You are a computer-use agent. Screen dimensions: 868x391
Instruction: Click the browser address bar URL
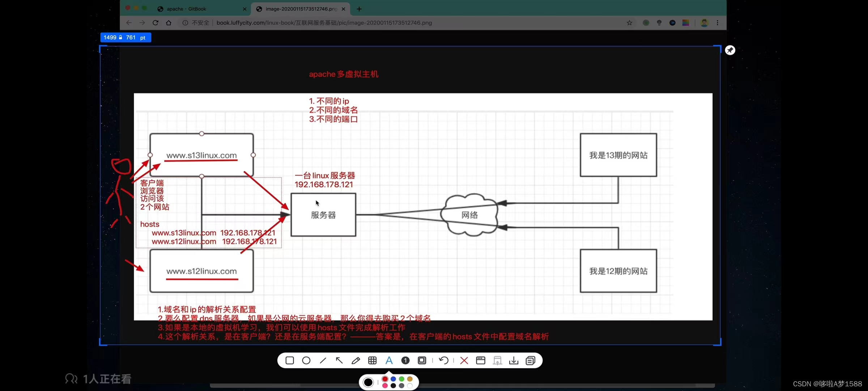click(x=324, y=23)
